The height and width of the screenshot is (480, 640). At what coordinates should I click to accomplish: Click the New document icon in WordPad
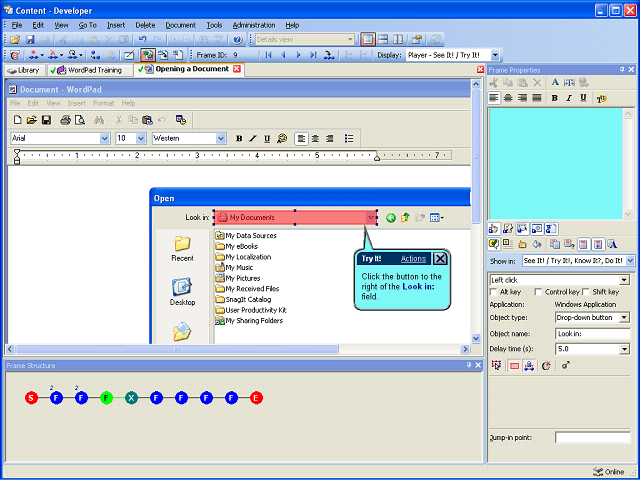pos(18,120)
